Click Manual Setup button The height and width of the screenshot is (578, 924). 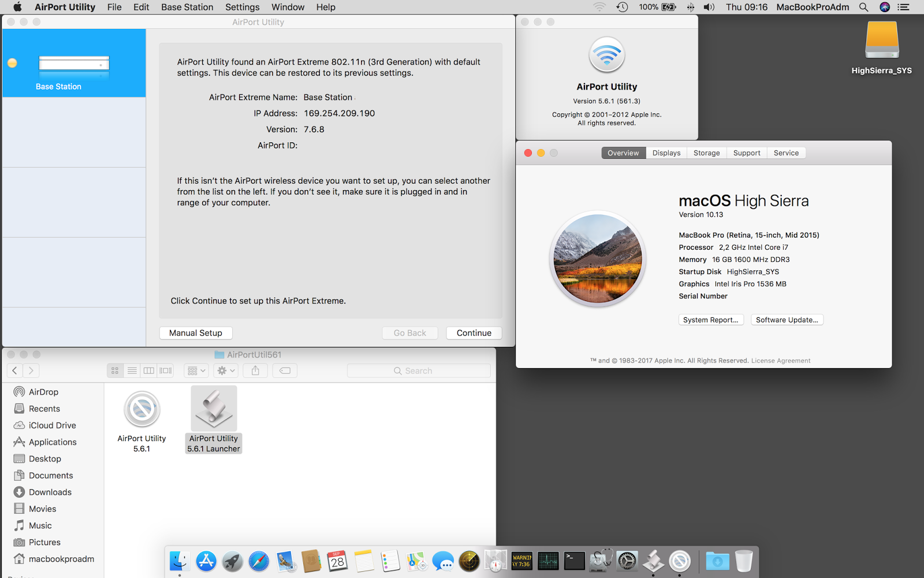click(196, 333)
